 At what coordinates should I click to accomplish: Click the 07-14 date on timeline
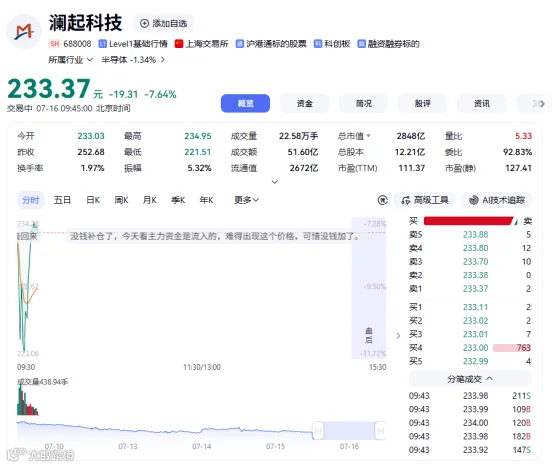[202, 447]
